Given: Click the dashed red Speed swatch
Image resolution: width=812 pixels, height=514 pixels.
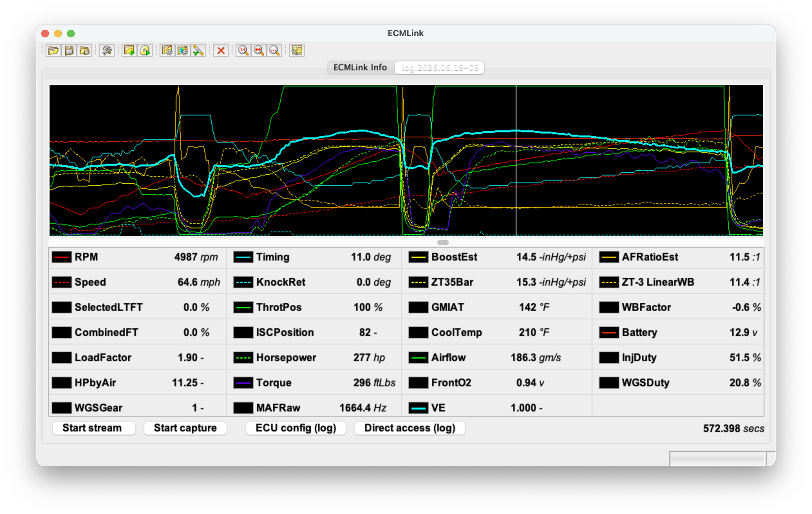Looking at the screenshot, I should (62, 282).
